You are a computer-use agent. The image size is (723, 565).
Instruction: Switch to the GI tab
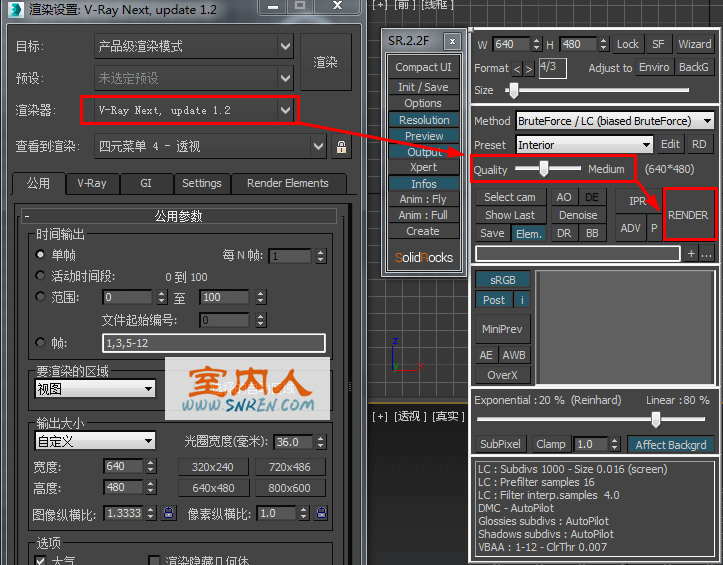[146, 184]
